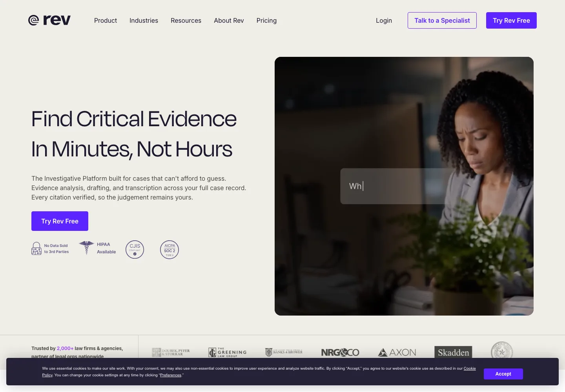
Task: Click the Greening Law Group logo
Action: tap(228, 352)
